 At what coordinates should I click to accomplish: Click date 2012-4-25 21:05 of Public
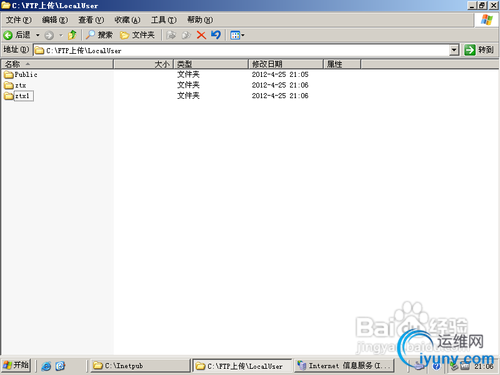click(280, 75)
